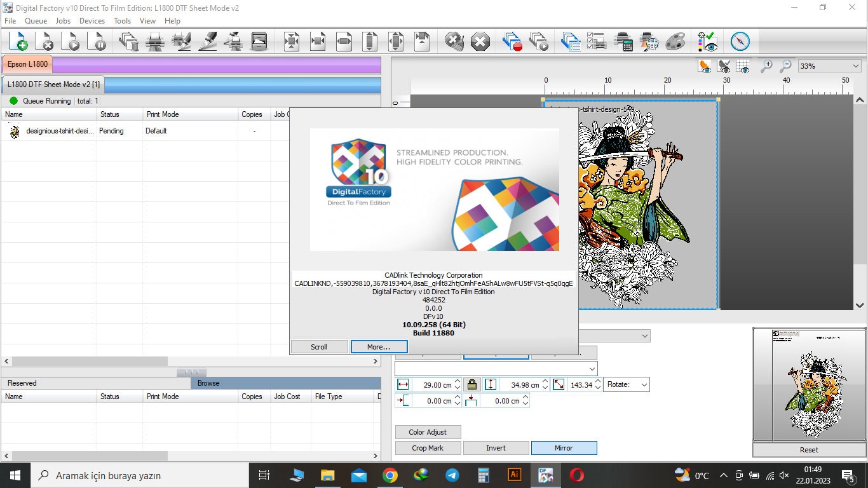Click the zoom out magnifier

tap(785, 66)
